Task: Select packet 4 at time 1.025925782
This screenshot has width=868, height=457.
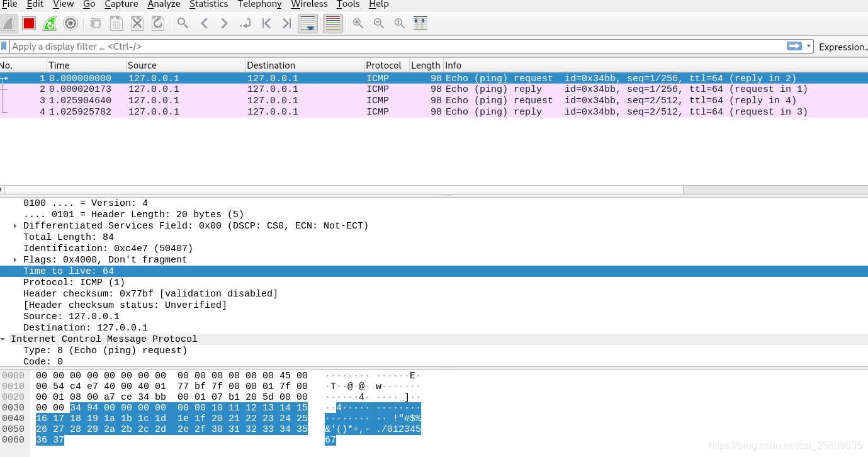Action: pyautogui.click(x=434, y=112)
